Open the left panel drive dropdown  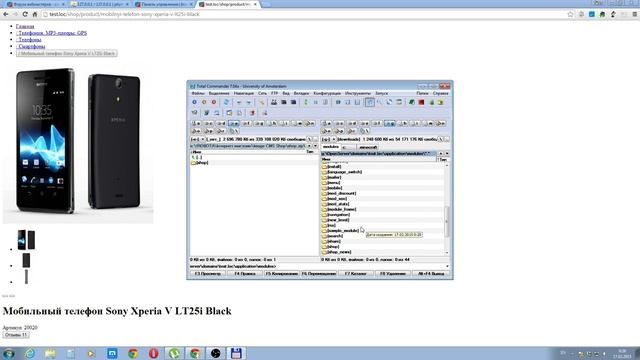pyautogui.click(x=198, y=139)
